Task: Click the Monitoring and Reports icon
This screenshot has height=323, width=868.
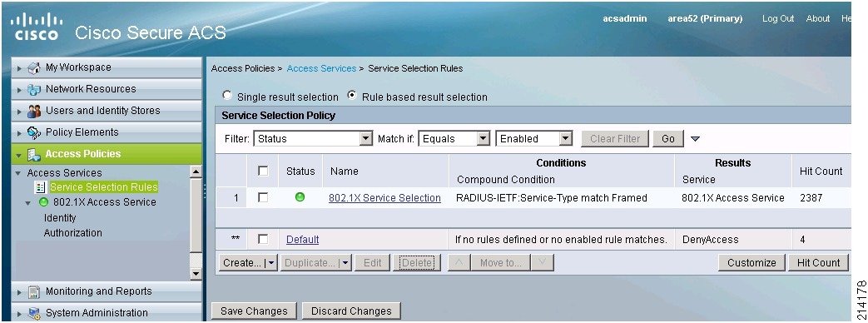Action: click(x=34, y=291)
